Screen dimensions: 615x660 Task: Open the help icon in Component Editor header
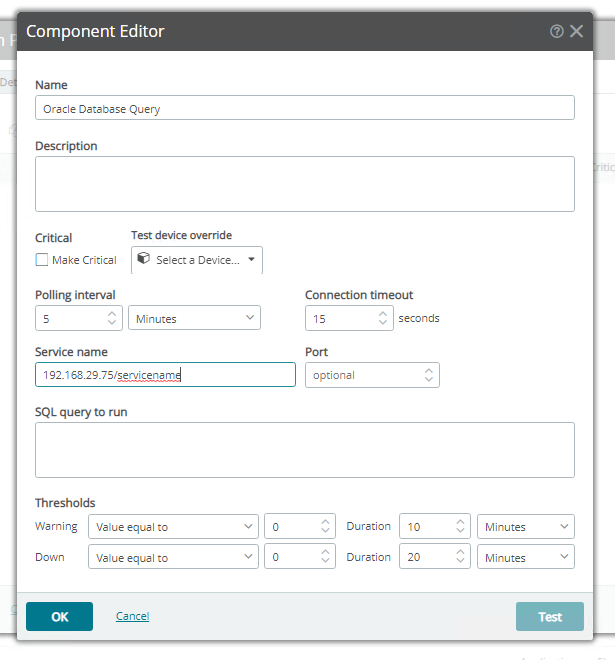click(556, 31)
